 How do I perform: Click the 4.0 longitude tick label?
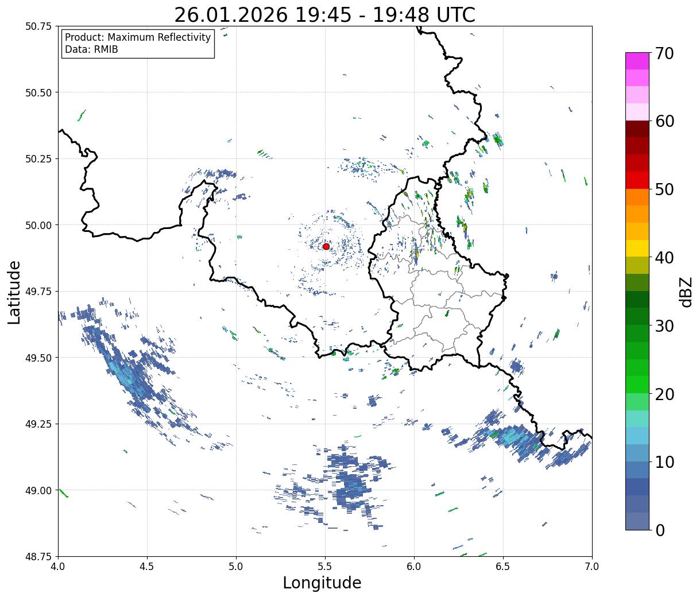58,566
